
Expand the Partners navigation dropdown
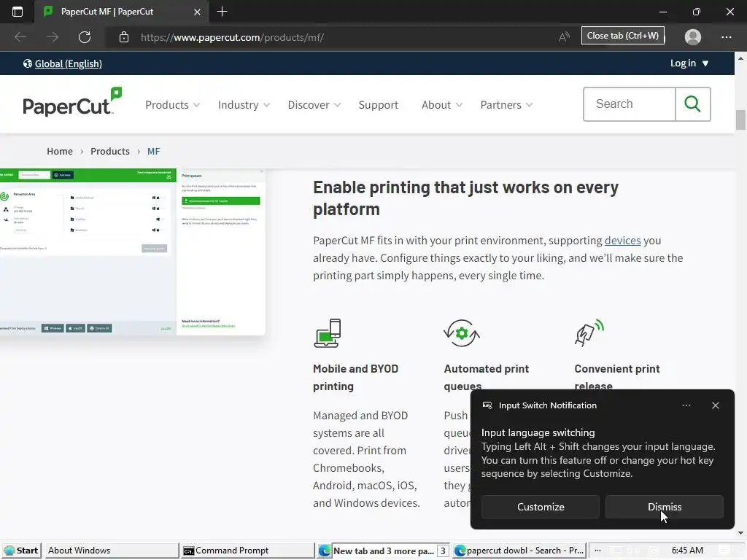tap(506, 105)
